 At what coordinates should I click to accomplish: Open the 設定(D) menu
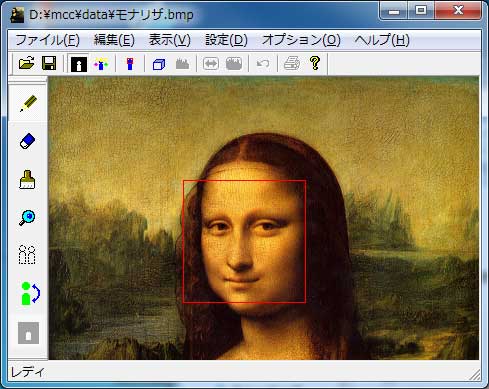tap(226, 40)
